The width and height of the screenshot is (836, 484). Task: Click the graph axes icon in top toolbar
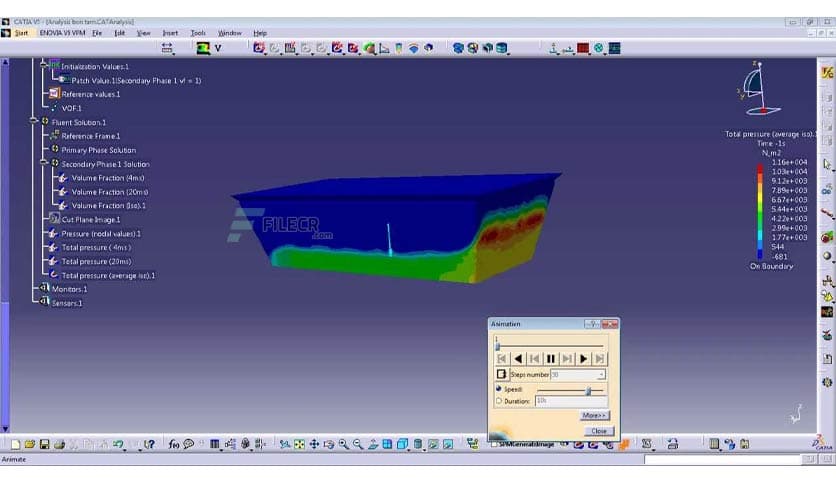384,49
